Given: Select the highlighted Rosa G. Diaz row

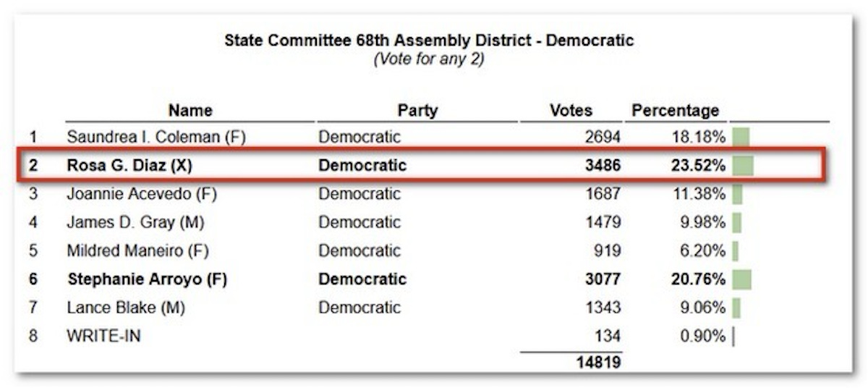Looking at the screenshot, I should coord(422,166).
